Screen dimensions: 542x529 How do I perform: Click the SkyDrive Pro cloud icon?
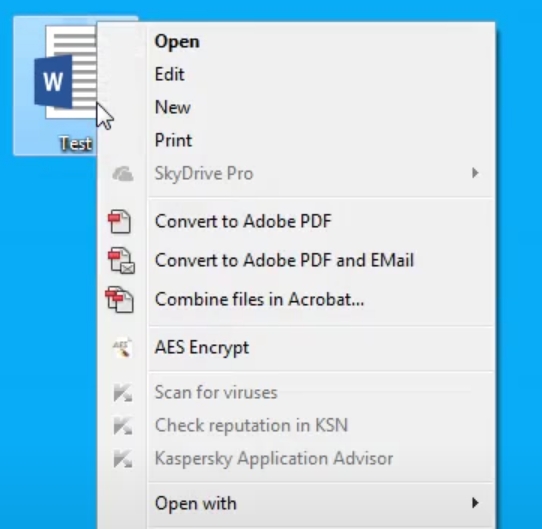[123, 174]
